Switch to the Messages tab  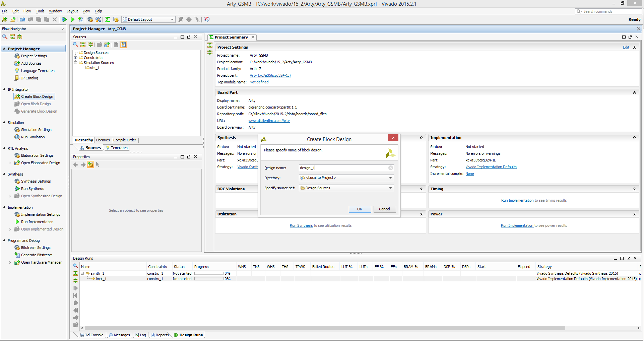tap(119, 335)
